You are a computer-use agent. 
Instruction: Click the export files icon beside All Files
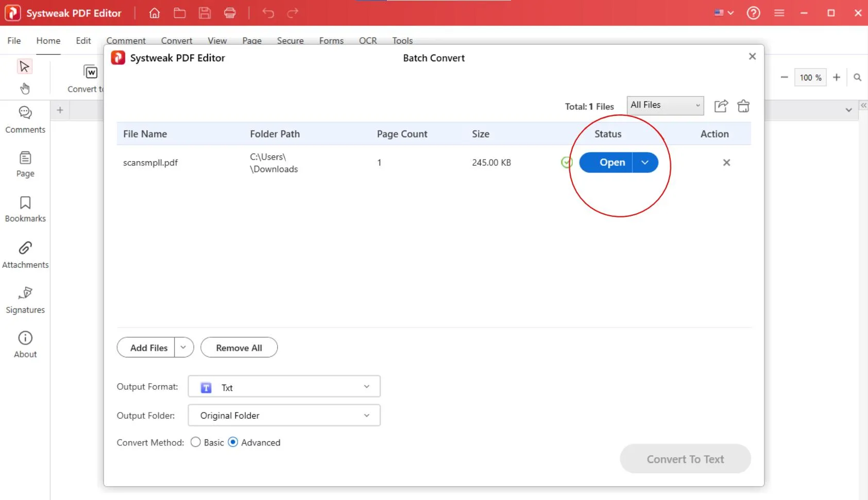tap(721, 106)
